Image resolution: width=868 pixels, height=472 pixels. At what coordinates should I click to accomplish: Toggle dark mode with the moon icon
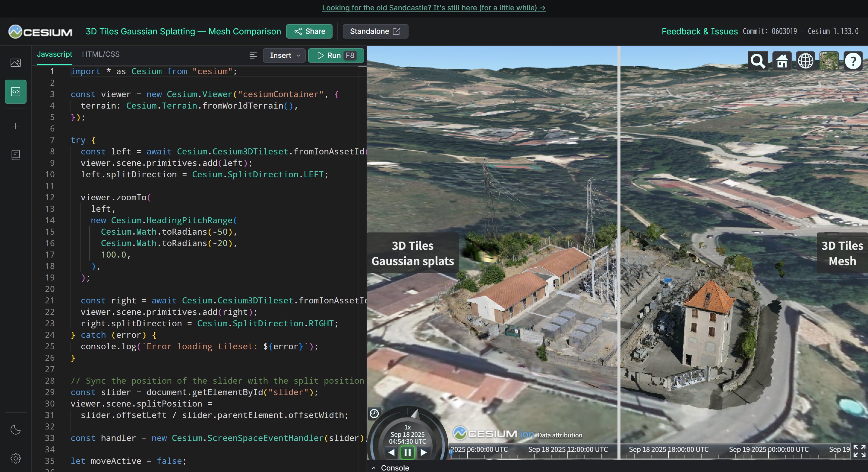pyautogui.click(x=15, y=429)
